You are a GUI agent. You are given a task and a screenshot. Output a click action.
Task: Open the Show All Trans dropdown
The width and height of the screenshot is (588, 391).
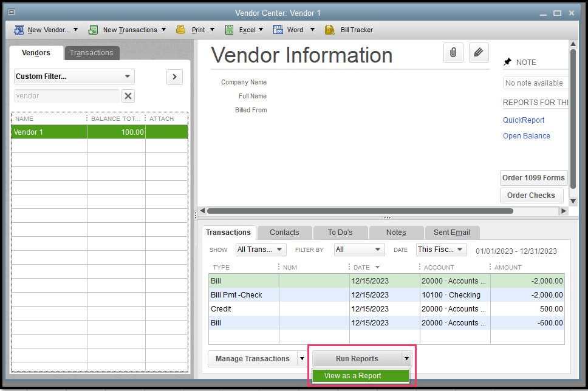[261, 250]
